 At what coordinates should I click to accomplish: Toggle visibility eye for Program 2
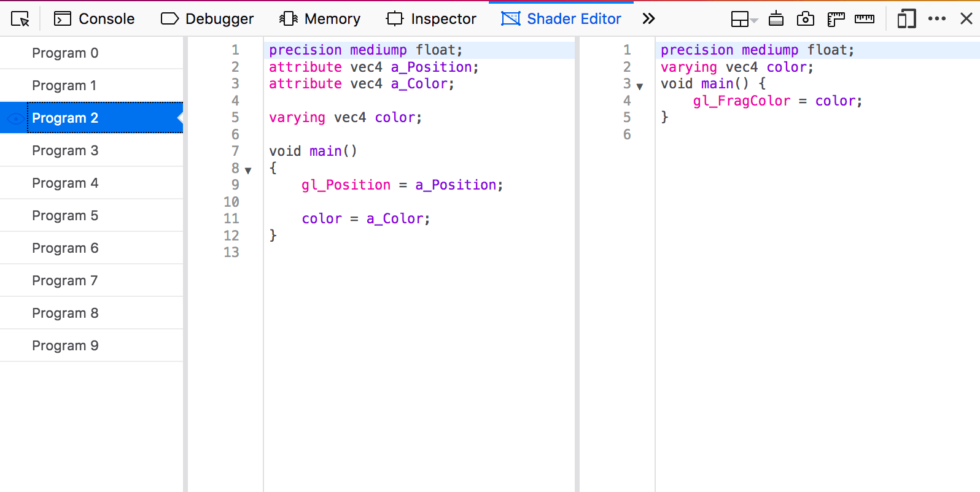coord(15,118)
